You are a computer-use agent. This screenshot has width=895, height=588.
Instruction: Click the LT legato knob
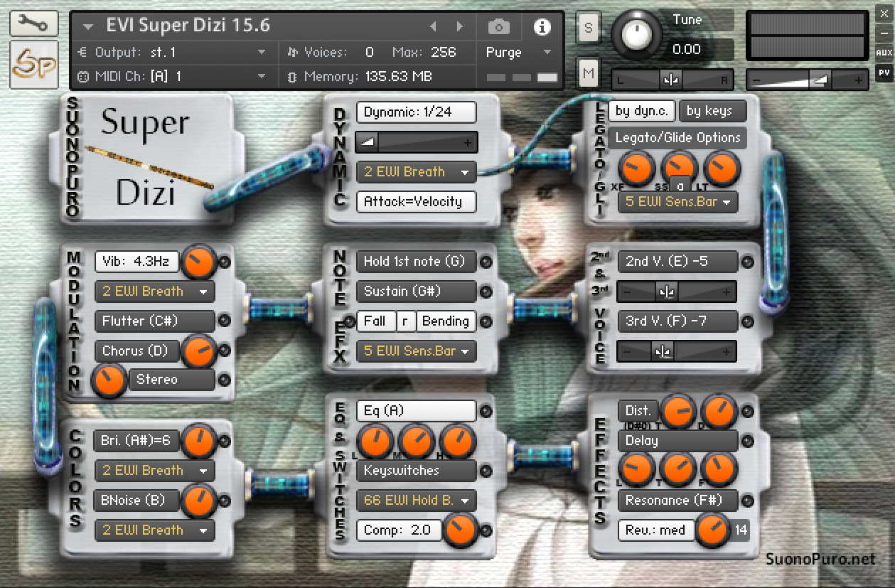coord(722,169)
